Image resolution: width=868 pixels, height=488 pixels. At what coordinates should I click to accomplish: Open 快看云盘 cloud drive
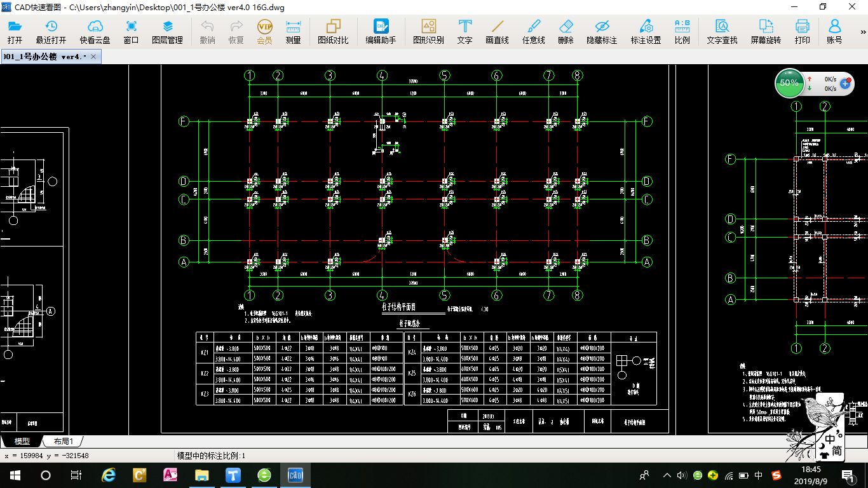95,31
